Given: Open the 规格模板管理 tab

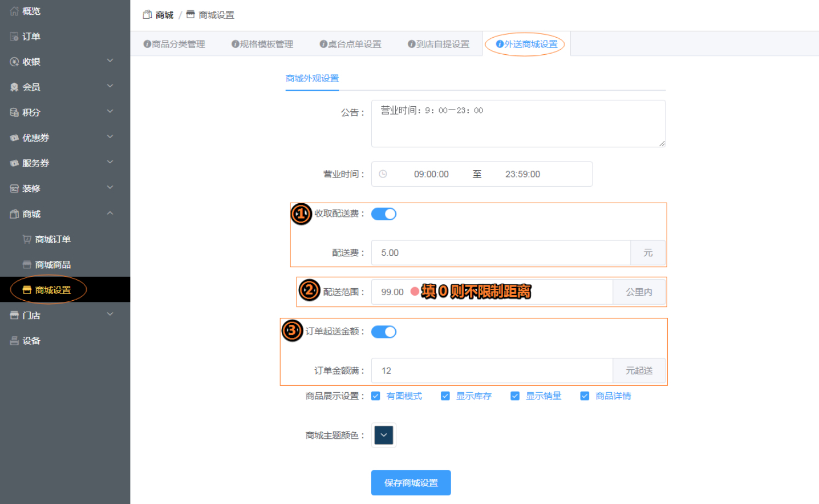Looking at the screenshot, I should pos(263,44).
